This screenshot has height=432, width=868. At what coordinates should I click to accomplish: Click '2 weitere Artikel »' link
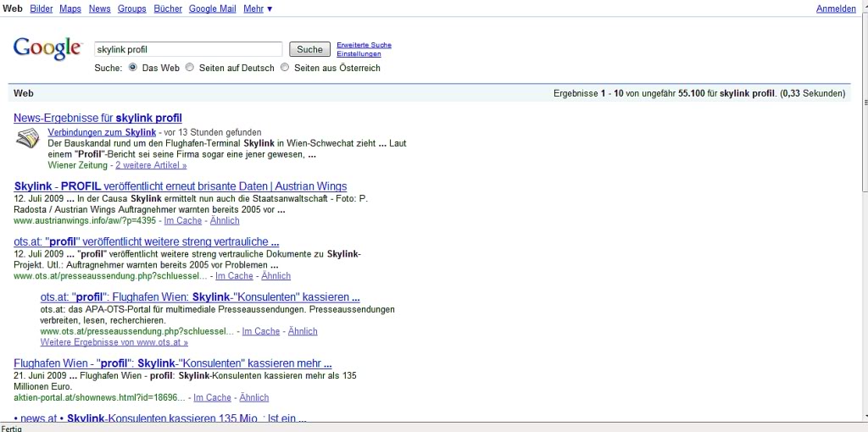click(x=151, y=165)
